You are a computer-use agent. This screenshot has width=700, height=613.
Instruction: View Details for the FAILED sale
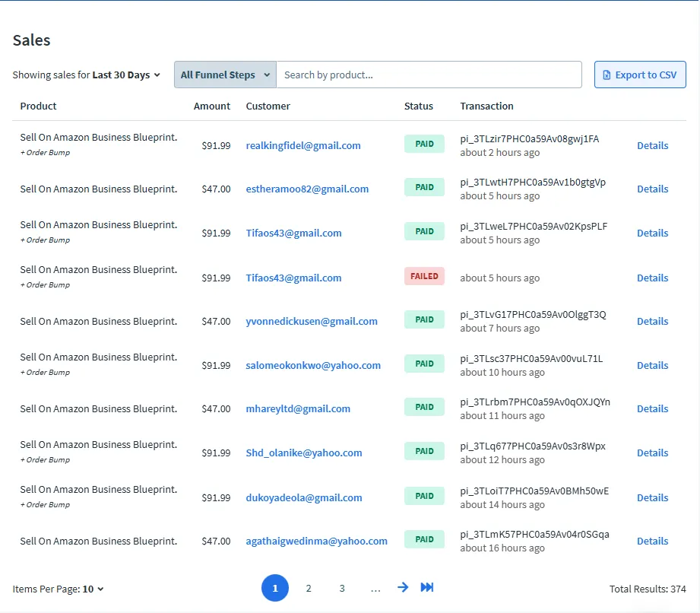(x=652, y=278)
